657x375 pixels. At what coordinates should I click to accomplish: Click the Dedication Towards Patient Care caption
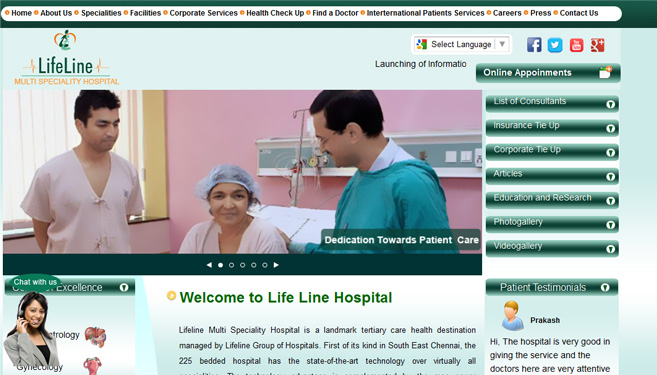tap(401, 240)
